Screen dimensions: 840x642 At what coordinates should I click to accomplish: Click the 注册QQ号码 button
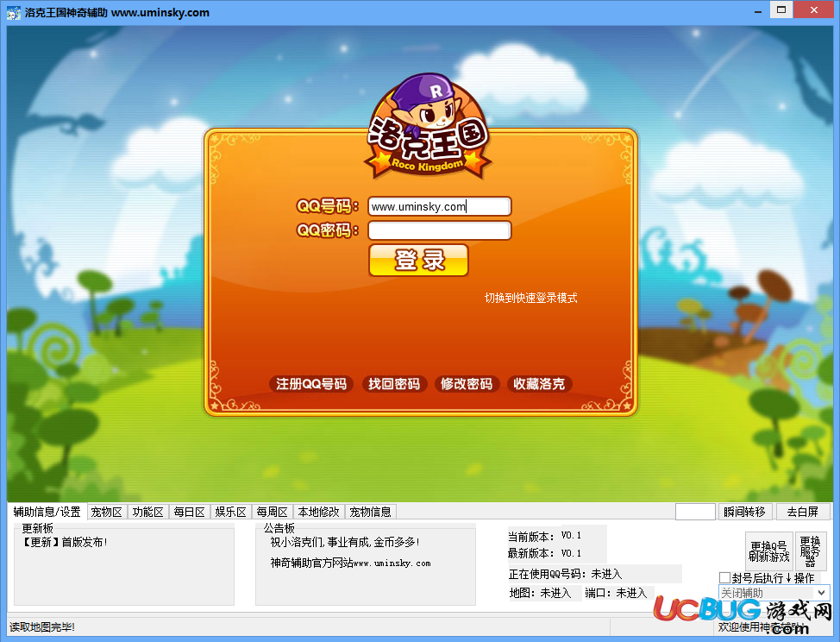click(x=311, y=384)
